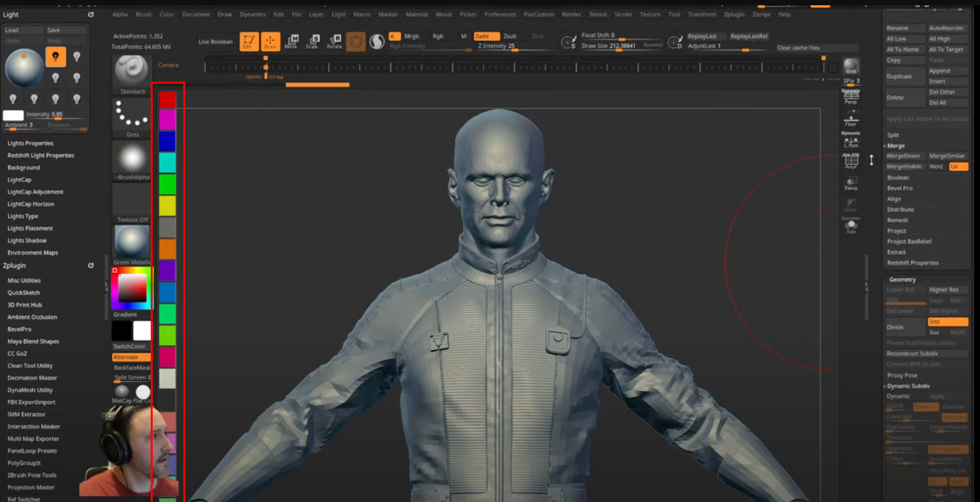Toggle the Persp perspective icon

[x=851, y=96]
